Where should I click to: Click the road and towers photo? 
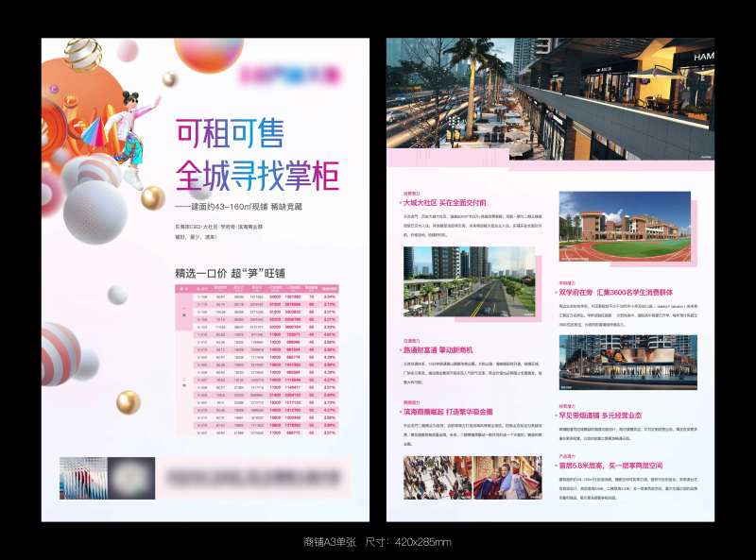click(467, 281)
